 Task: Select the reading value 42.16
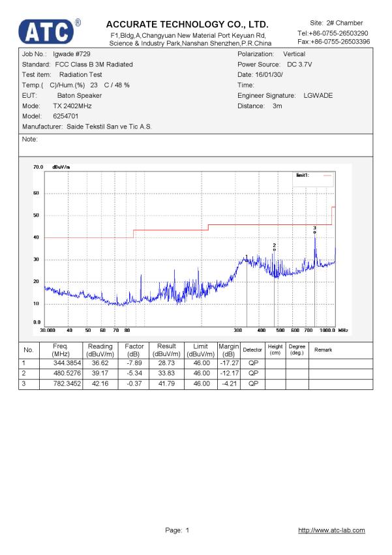click(x=100, y=383)
